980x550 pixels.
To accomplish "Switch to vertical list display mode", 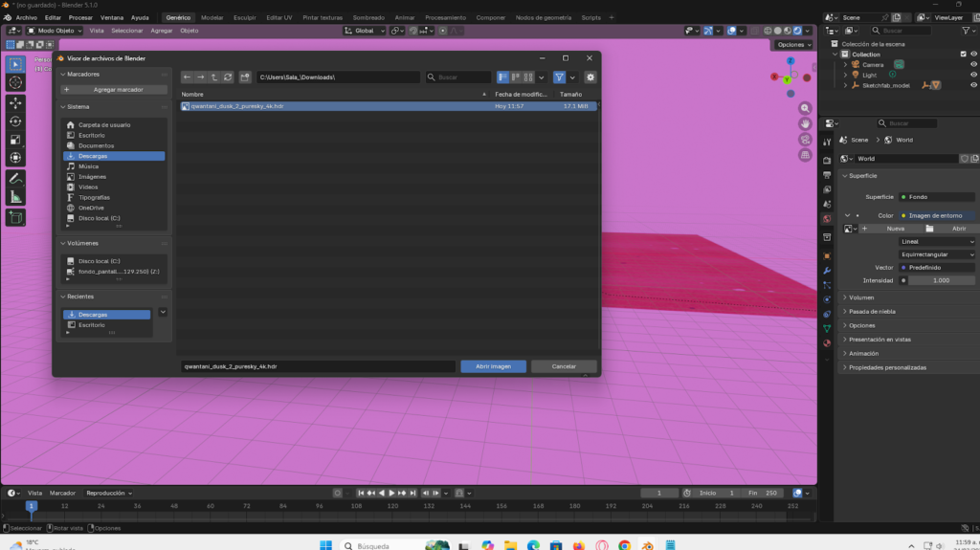I will coord(503,77).
